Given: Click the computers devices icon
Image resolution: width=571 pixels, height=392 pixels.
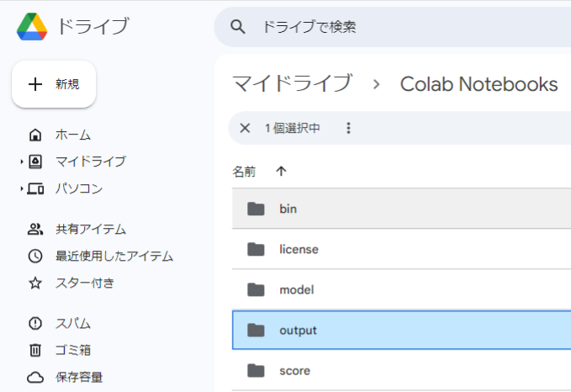Looking at the screenshot, I should point(35,188).
